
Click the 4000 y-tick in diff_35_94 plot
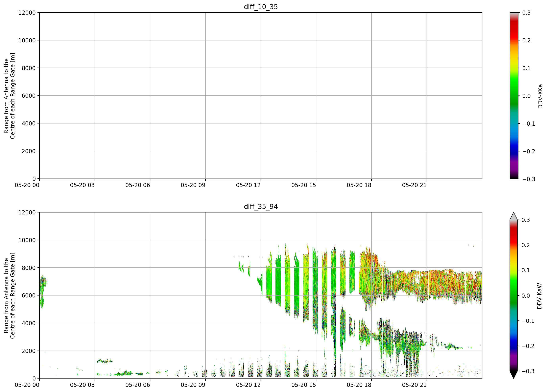tap(29, 323)
